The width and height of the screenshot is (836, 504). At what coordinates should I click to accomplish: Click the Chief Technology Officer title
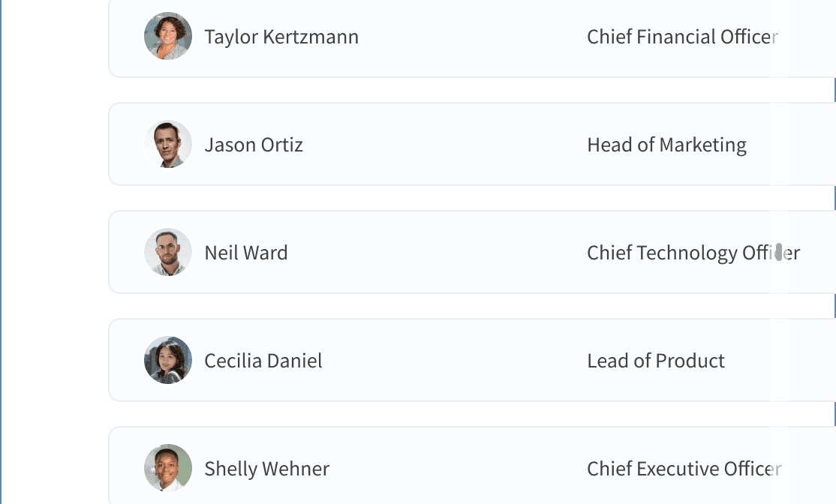693,253
